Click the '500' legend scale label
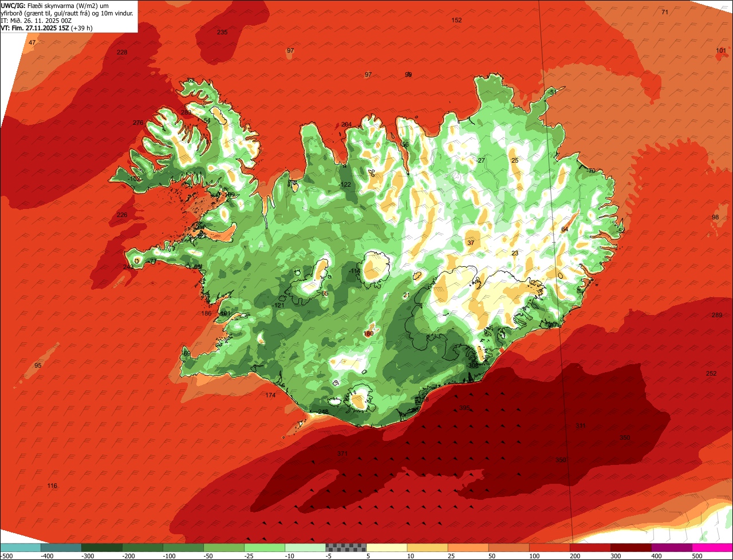The width and height of the screenshot is (733, 560). [697, 556]
